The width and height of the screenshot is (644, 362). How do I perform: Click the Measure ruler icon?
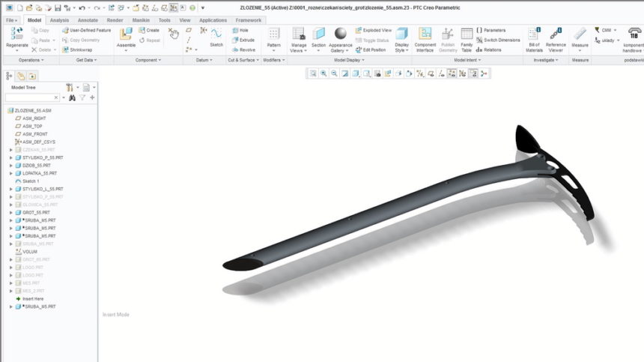click(x=580, y=34)
